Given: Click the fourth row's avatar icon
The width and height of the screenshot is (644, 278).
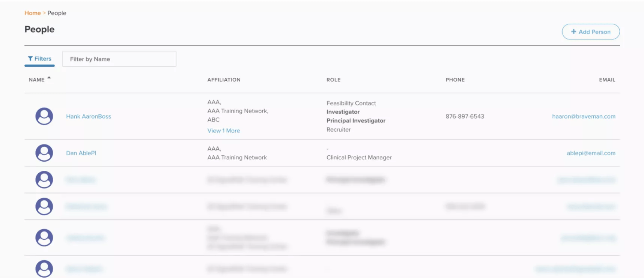Looking at the screenshot, I should [x=44, y=206].
